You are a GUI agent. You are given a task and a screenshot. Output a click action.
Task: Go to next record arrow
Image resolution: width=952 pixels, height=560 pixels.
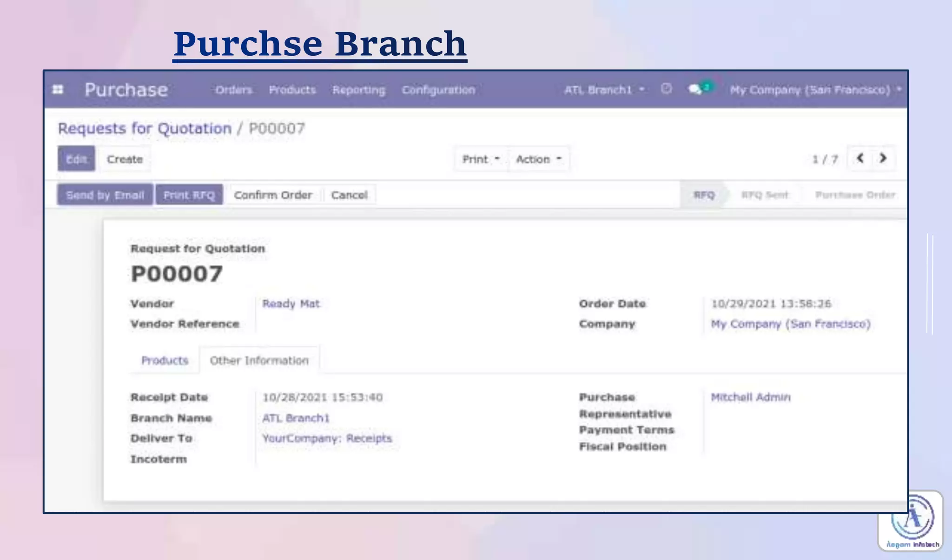[883, 158]
